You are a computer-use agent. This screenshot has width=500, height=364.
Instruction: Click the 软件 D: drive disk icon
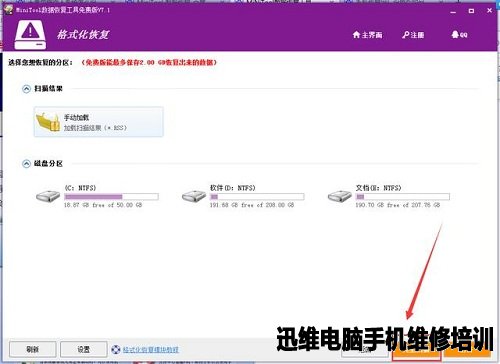(194, 196)
